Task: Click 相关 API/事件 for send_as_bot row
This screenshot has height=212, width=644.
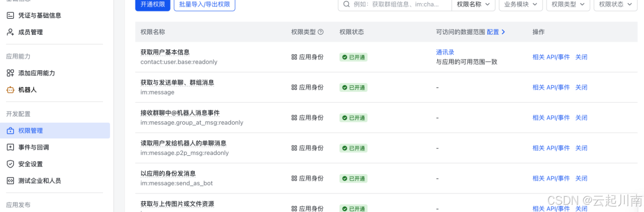Action: tap(551, 179)
